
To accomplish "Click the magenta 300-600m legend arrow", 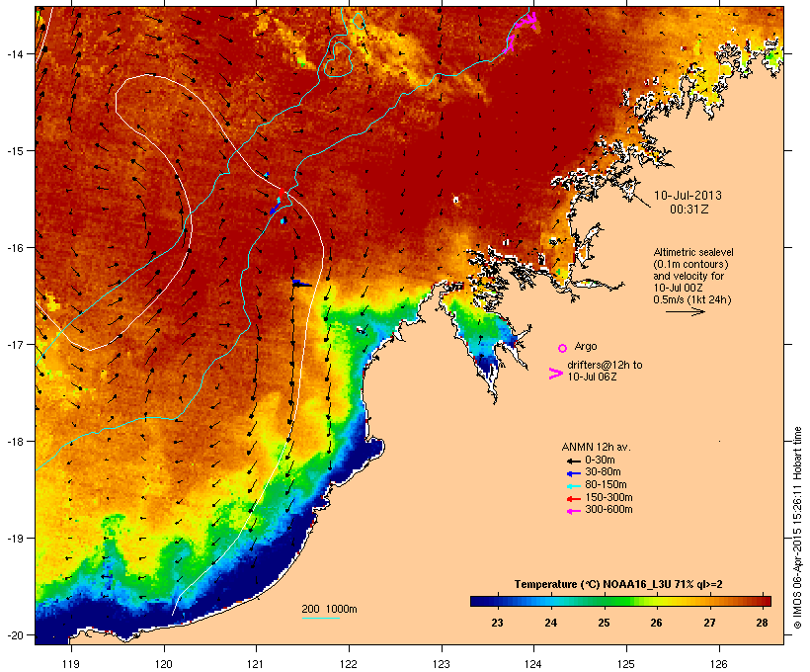I will 573,511.
